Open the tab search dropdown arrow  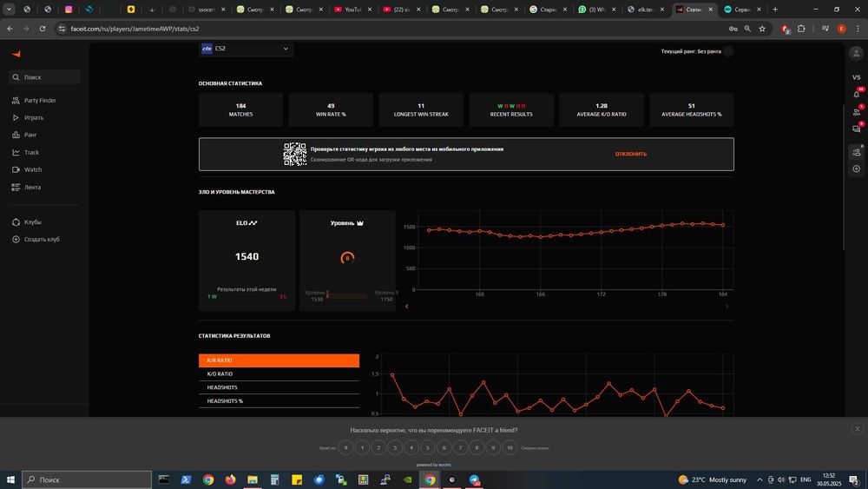9,10
